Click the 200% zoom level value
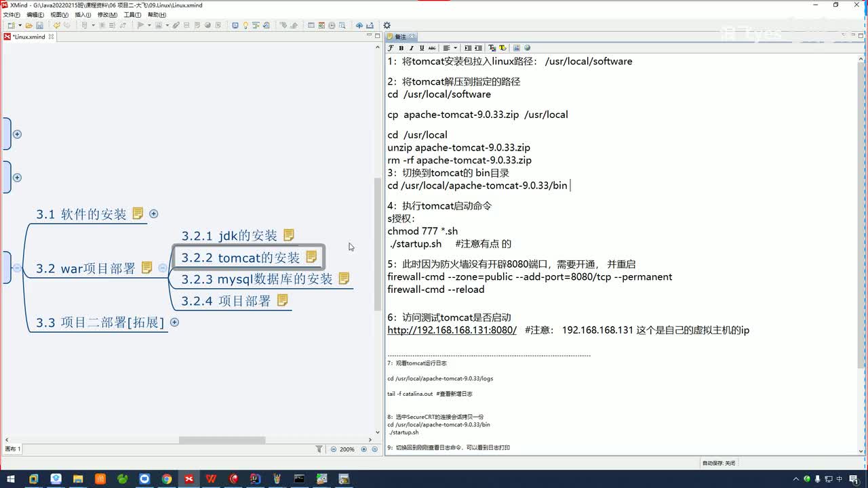The height and width of the screenshot is (488, 868). (x=347, y=449)
